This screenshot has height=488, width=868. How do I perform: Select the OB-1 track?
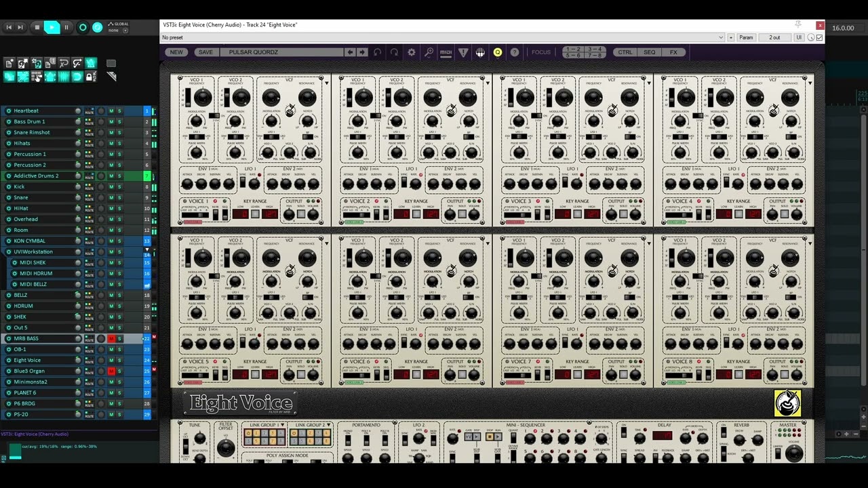tap(20, 349)
